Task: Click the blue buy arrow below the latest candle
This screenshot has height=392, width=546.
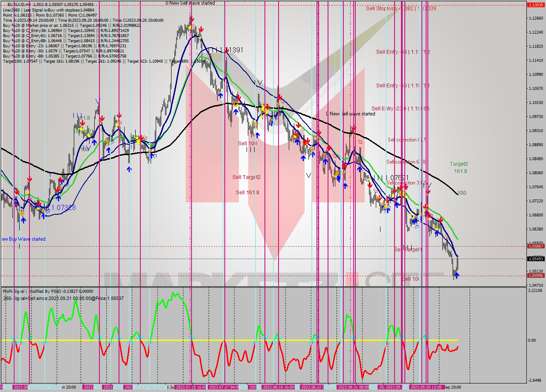Action: tap(457, 275)
